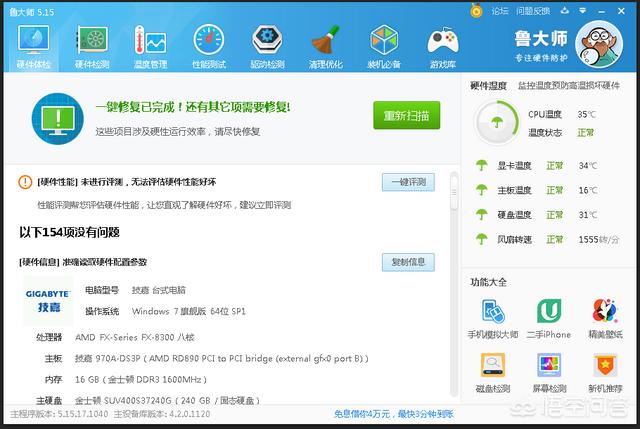This screenshot has height=429, width=640.
Task: Click the 16 GB 内存 row
Action: tap(125, 380)
